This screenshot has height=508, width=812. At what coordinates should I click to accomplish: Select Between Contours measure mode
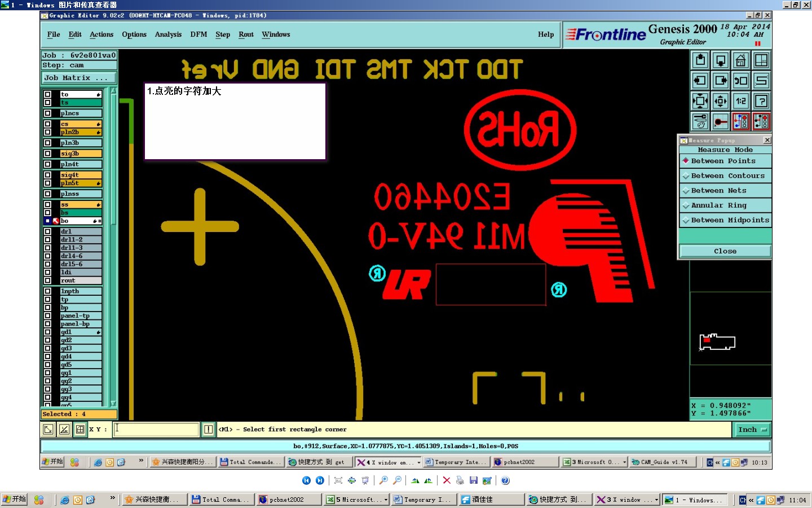pyautogui.click(x=725, y=176)
